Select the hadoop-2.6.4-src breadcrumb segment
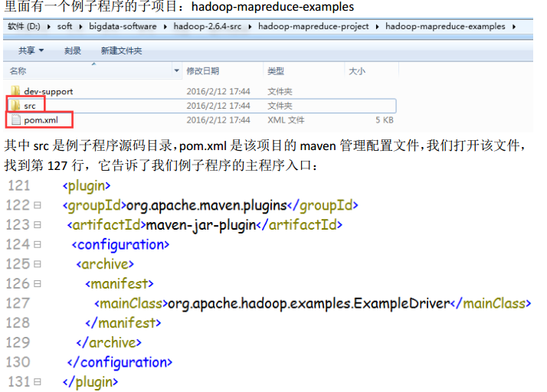 (208, 27)
